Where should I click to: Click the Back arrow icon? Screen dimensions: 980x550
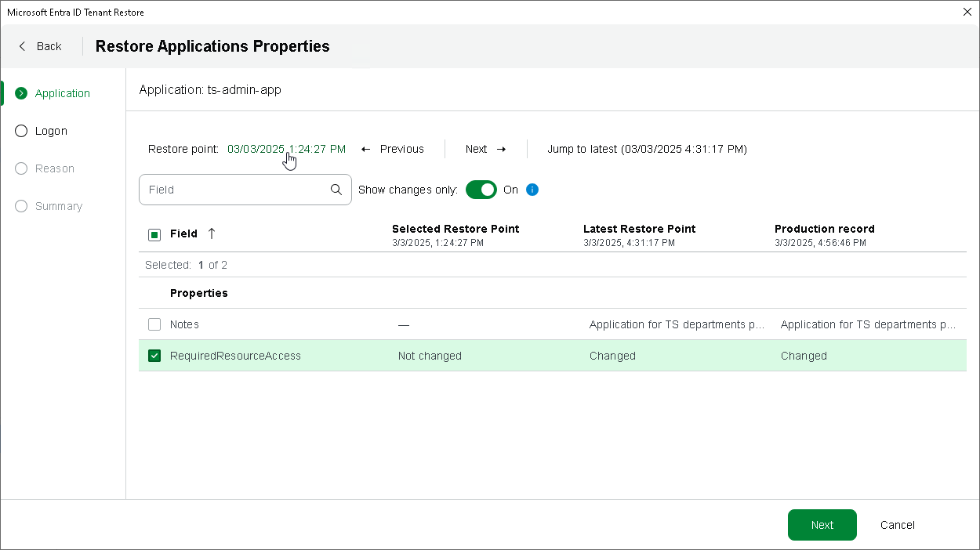point(22,46)
